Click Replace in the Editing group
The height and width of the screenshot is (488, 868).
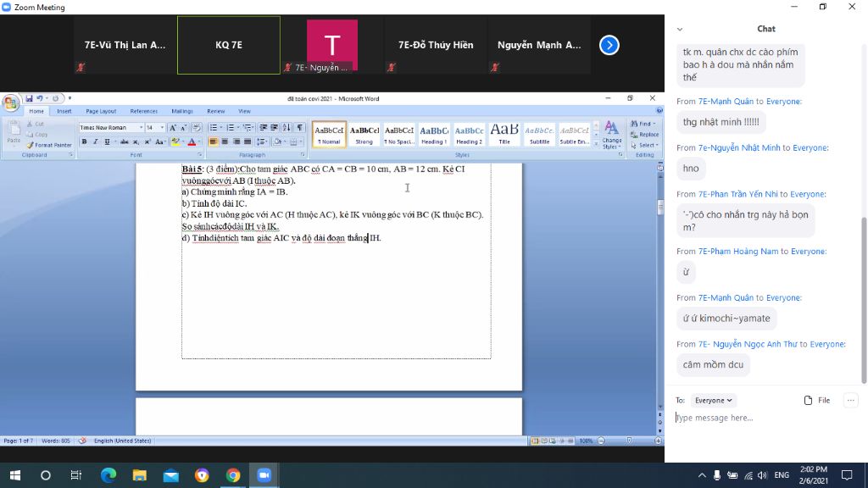pos(644,135)
